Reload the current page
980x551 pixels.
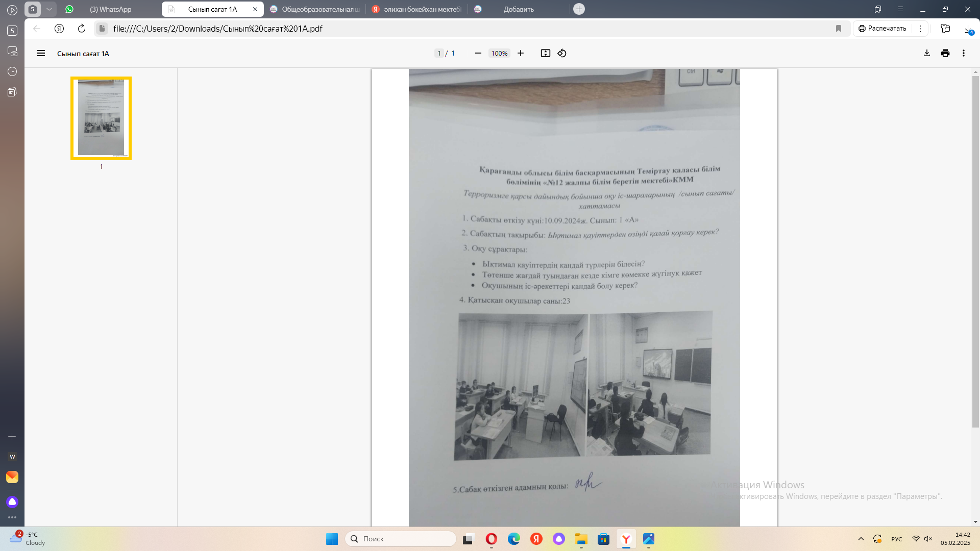click(81, 29)
